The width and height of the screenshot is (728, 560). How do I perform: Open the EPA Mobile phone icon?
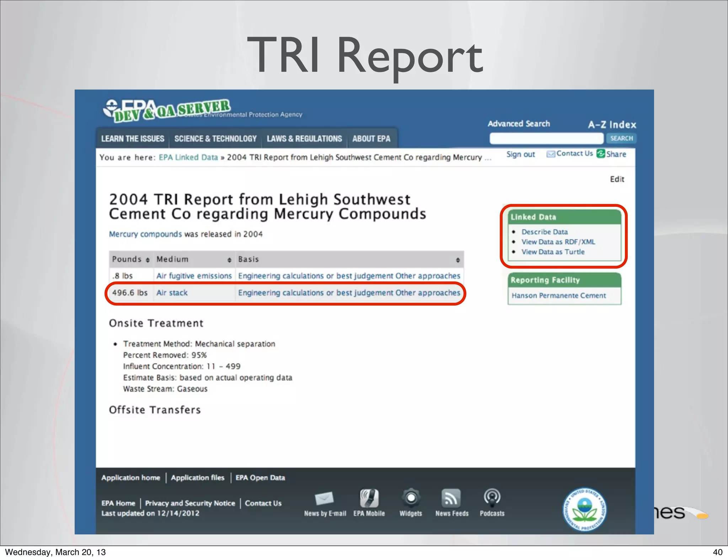(x=369, y=498)
